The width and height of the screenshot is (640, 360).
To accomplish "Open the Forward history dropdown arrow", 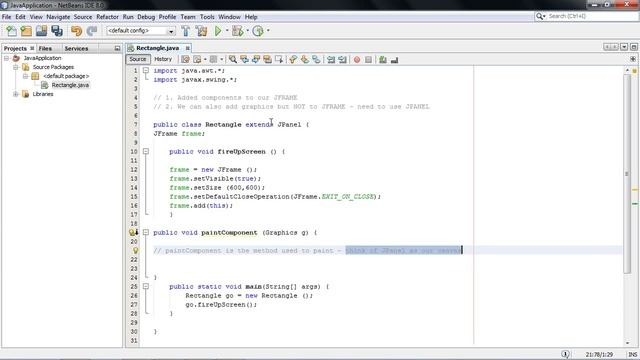I will coord(221,60).
